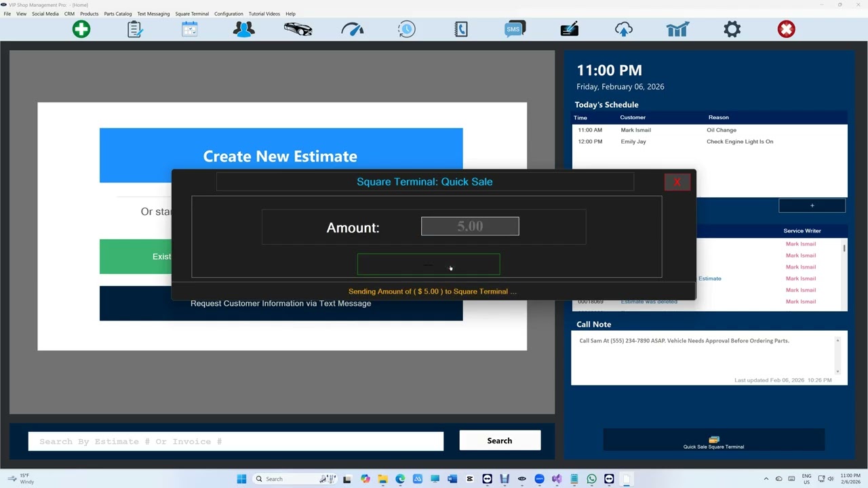Open the vehicles car icon
Image resolution: width=868 pixels, height=488 pixels.
[x=298, y=29]
